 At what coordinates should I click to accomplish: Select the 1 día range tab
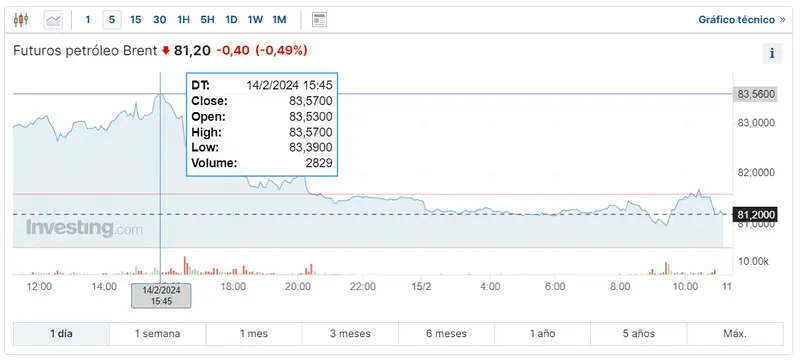(x=61, y=334)
